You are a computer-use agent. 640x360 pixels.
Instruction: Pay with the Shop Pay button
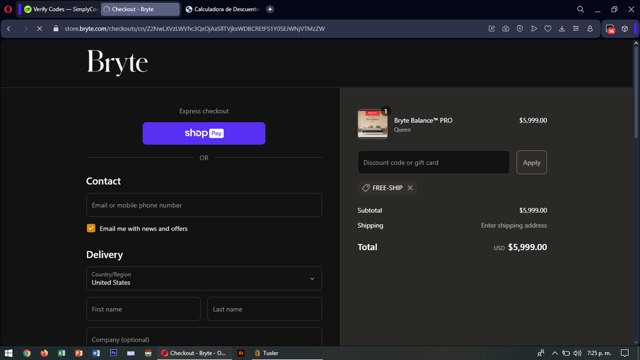[204, 133]
